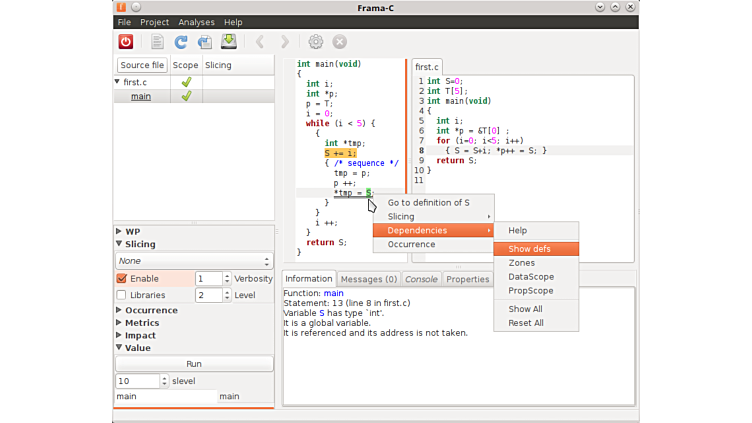This screenshot has height=423, width=752.
Task: Click the load session icon with green arrow
Action: coord(229,42)
